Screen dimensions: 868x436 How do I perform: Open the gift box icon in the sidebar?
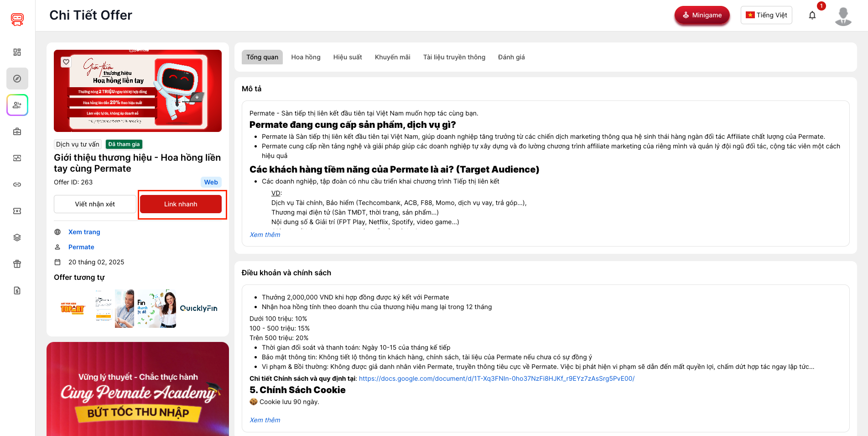click(x=17, y=264)
